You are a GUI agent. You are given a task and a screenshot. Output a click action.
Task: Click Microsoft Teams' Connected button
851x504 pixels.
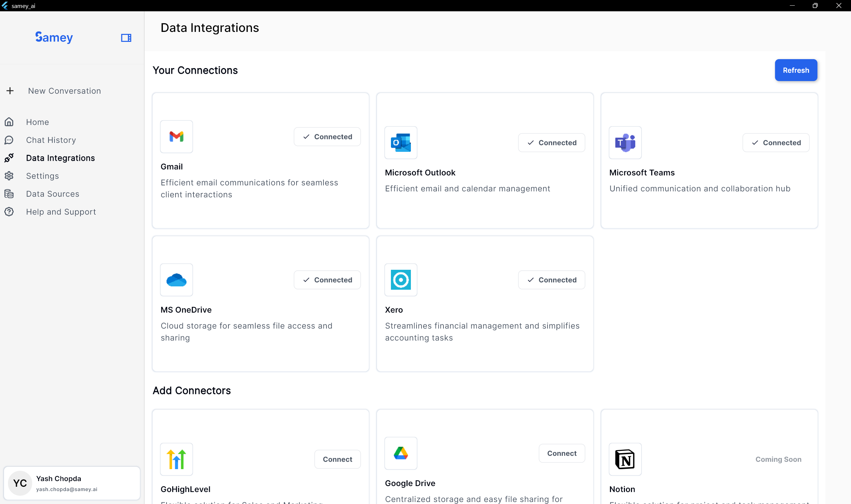click(x=776, y=143)
